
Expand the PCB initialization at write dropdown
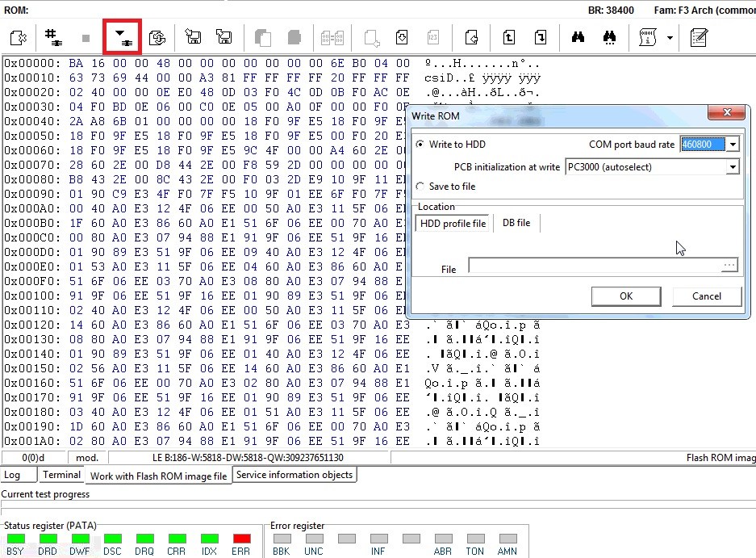pos(732,167)
